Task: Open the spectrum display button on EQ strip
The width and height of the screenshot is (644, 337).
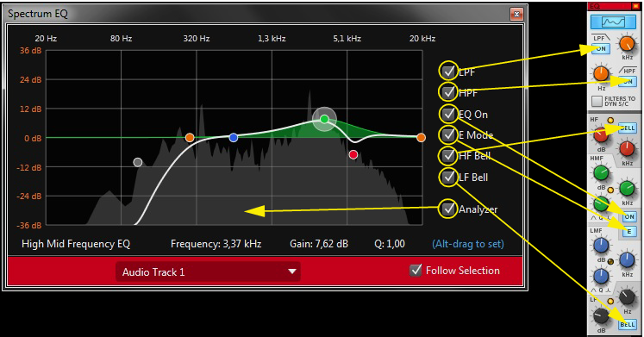Action: pos(613,22)
